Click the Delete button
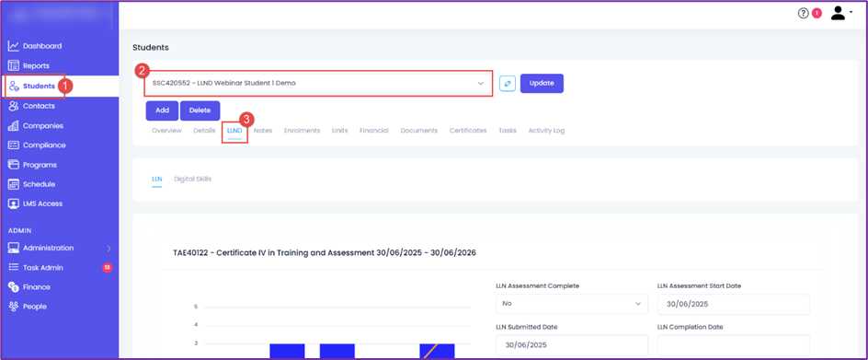Screen dimensions: 868x360 pos(200,110)
